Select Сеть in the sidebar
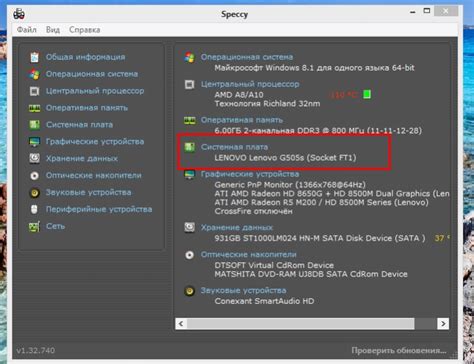The width and height of the screenshot is (474, 364). pos(55,226)
